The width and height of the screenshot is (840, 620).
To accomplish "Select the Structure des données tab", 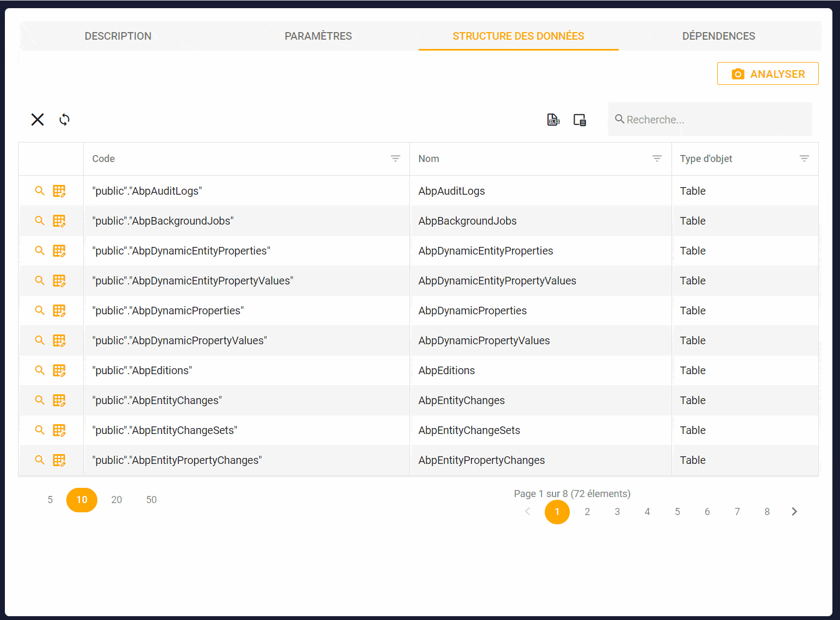I will pos(518,36).
